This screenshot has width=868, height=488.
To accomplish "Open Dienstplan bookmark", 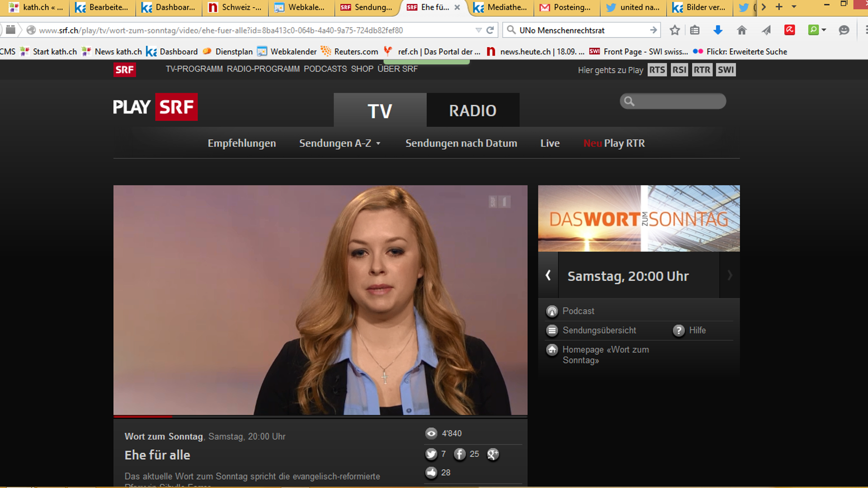I will [228, 52].
